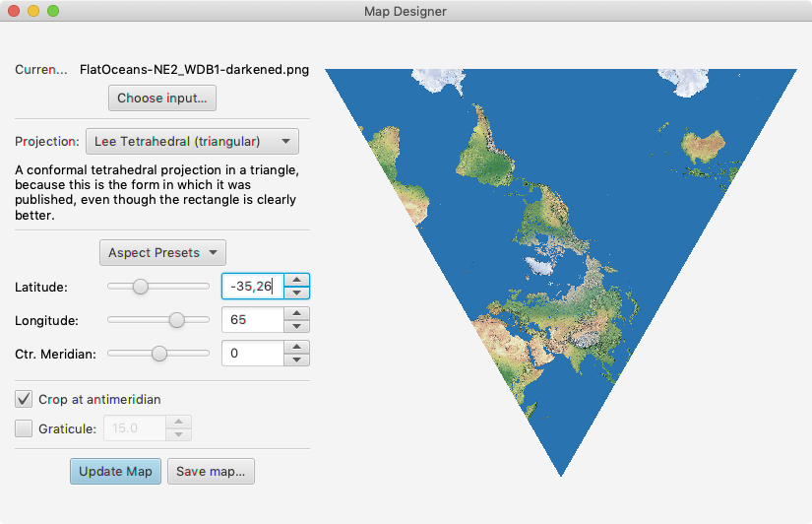Click the Latitude spinner down arrow
This screenshot has height=524, width=812.
click(297, 293)
